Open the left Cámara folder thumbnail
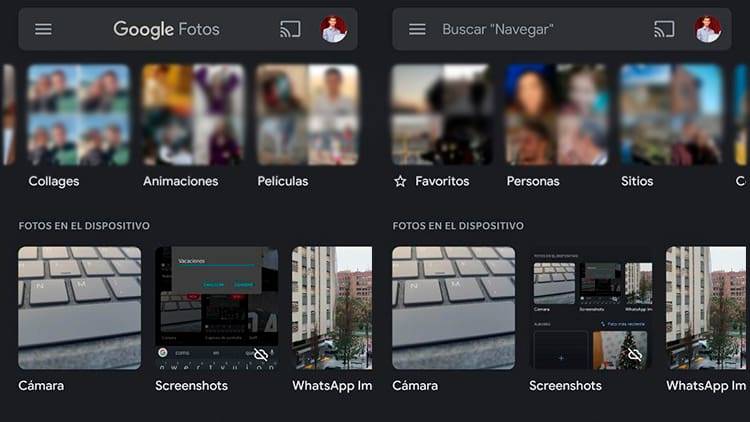 coord(80,308)
